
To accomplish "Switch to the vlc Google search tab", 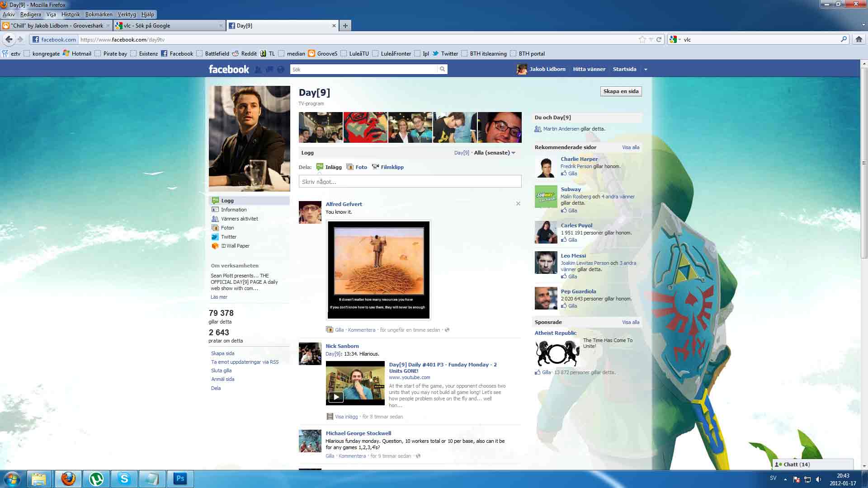I will [169, 26].
